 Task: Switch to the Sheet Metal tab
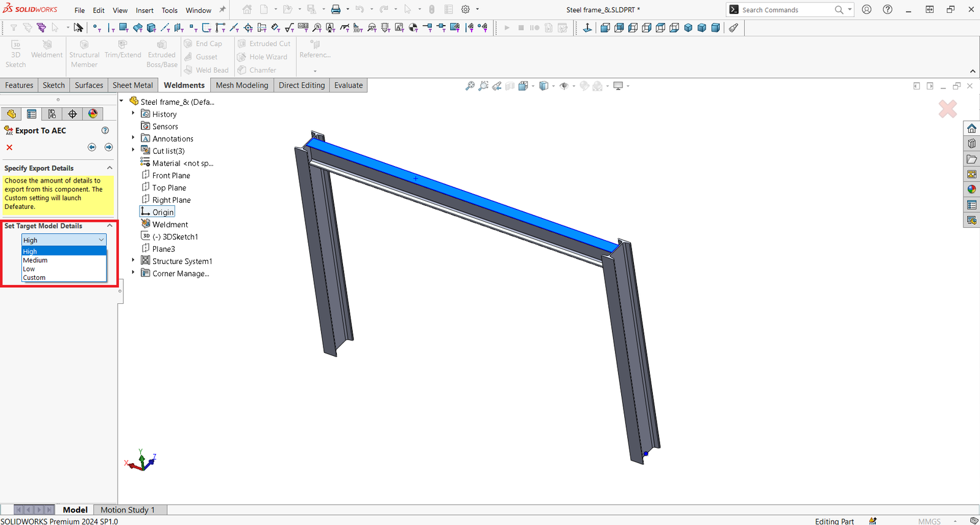[x=132, y=85]
